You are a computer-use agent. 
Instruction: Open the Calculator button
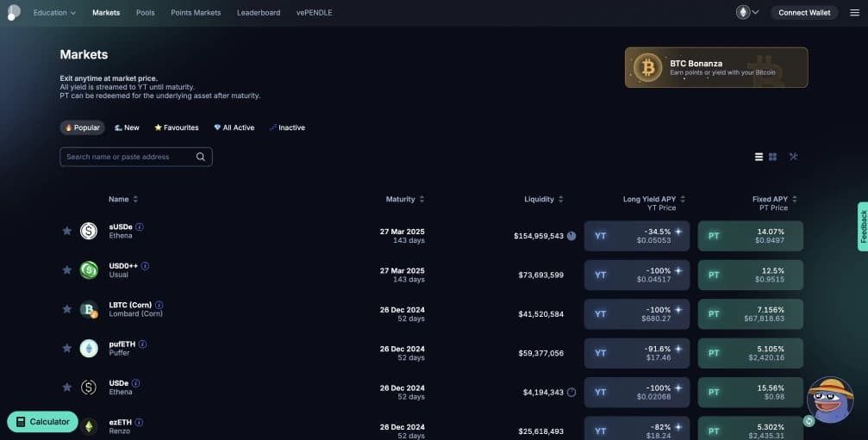(42, 422)
